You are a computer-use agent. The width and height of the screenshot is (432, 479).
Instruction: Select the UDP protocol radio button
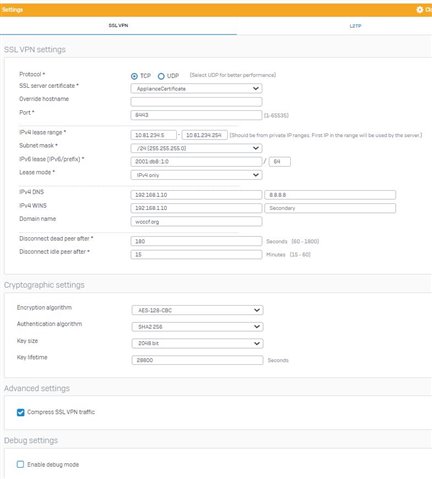pos(161,76)
